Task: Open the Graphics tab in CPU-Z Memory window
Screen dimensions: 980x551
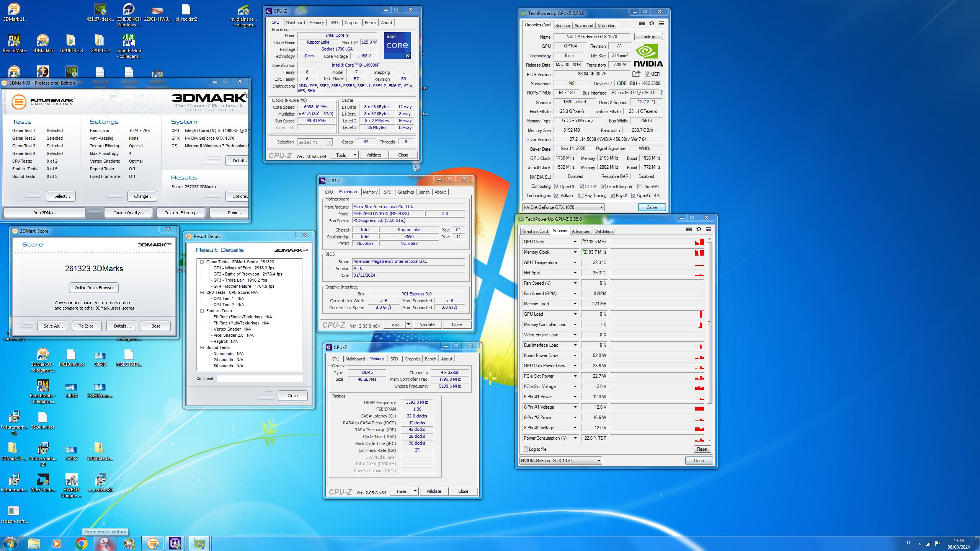Action: tap(412, 359)
